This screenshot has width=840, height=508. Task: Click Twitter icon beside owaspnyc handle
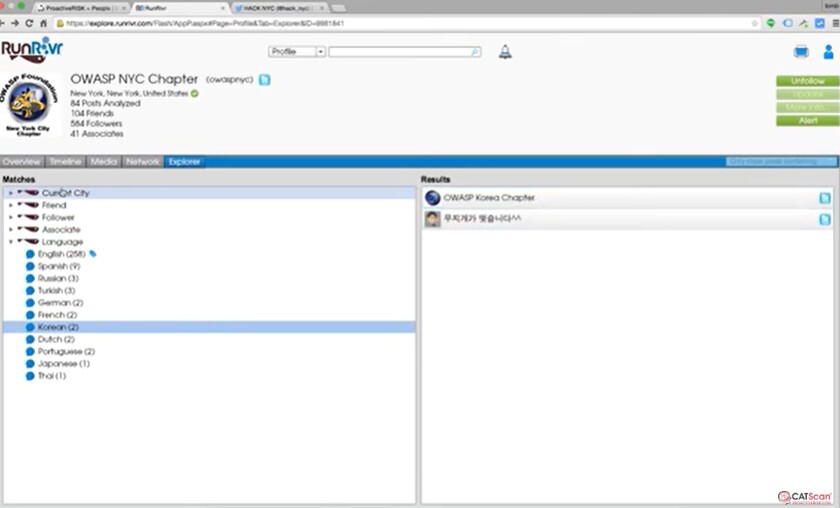click(264, 79)
